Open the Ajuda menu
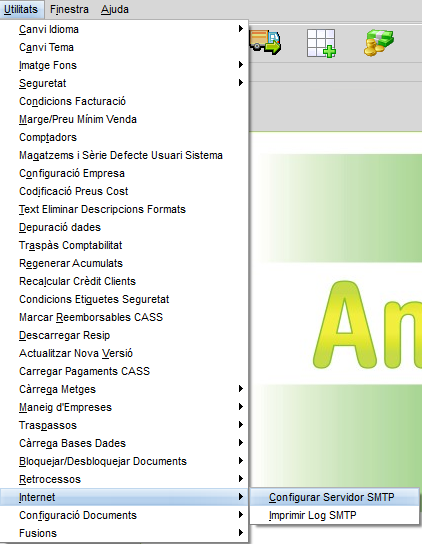This screenshot has height=544, width=422. point(115,9)
